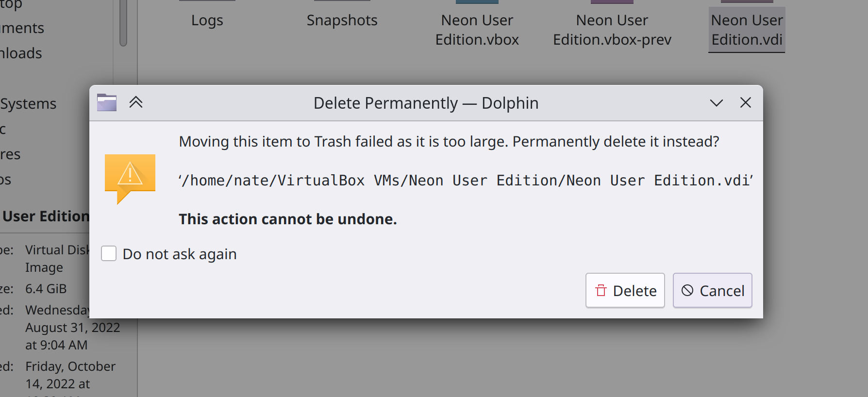The height and width of the screenshot is (397, 868).
Task: Click the "This action cannot be undone" warning text
Action: (288, 219)
